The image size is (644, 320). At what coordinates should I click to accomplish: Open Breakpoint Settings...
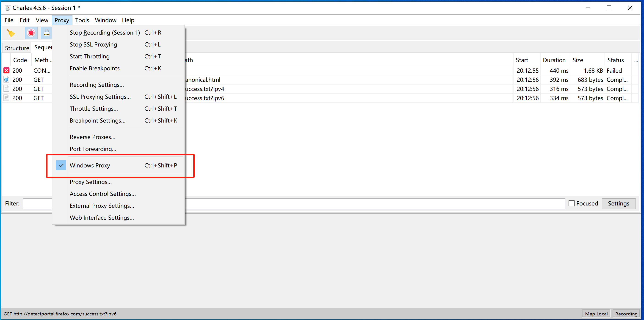pos(119,121)
